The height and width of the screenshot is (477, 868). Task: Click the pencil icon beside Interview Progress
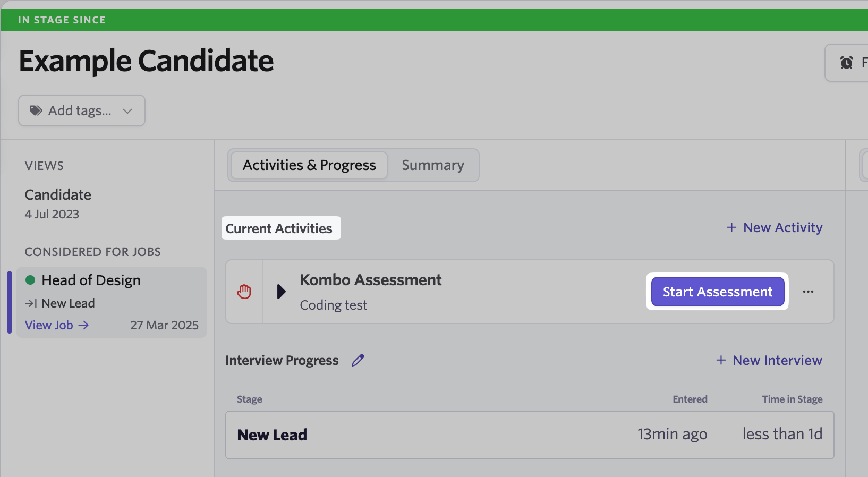point(358,360)
